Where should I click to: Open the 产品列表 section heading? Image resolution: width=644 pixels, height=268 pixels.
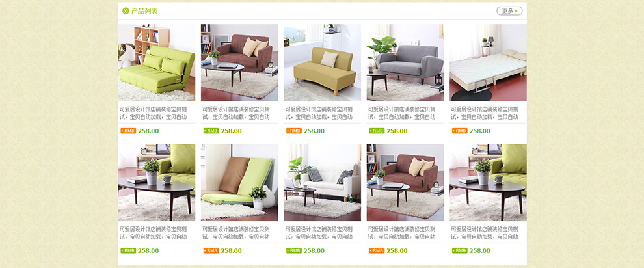point(144,10)
